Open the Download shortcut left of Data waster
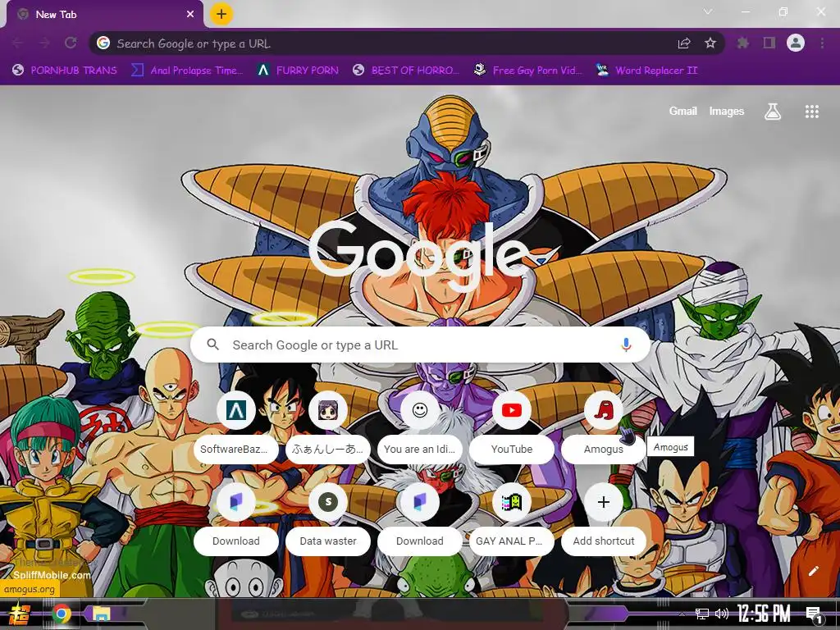Screen dimensions: 840x630 point(235,518)
